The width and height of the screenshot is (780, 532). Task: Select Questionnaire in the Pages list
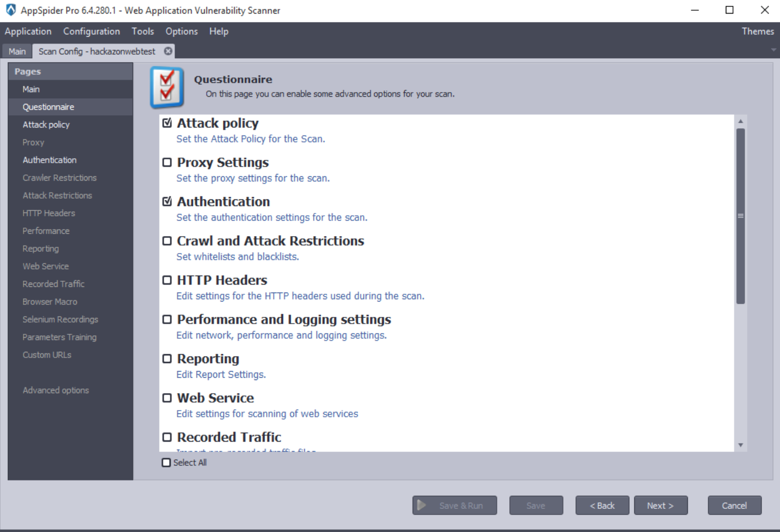(71, 107)
